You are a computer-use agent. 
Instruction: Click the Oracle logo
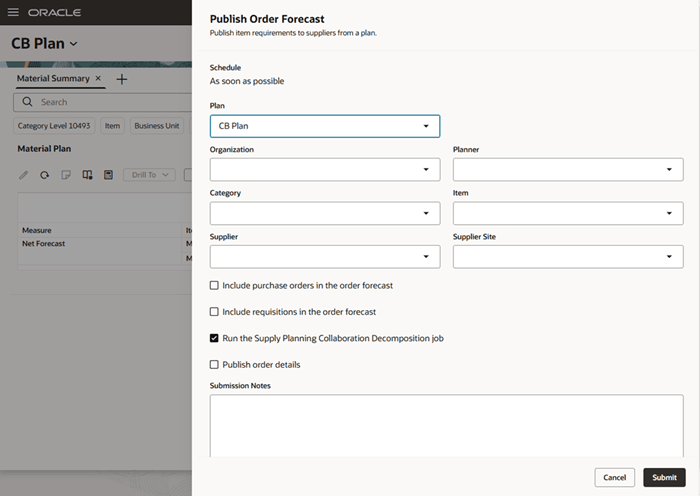[x=55, y=12]
